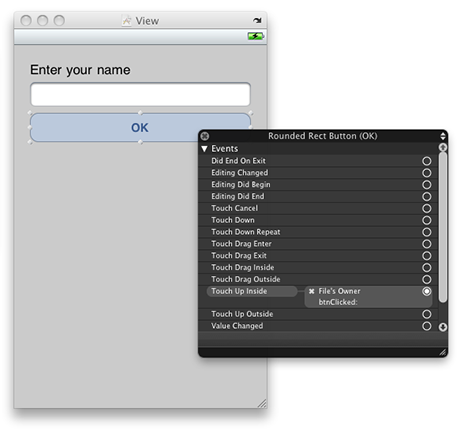Click the OK button
This screenshot has height=431, width=460.
tap(140, 128)
